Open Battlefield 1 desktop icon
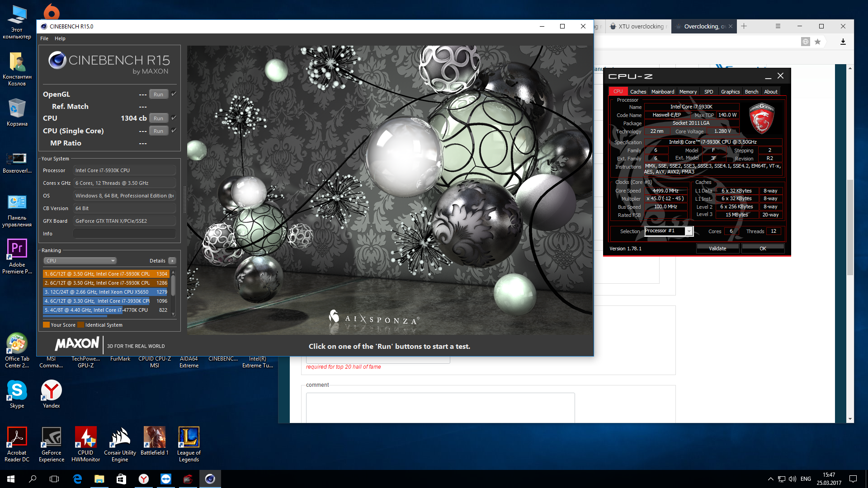This screenshot has width=868, height=488. tap(154, 441)
